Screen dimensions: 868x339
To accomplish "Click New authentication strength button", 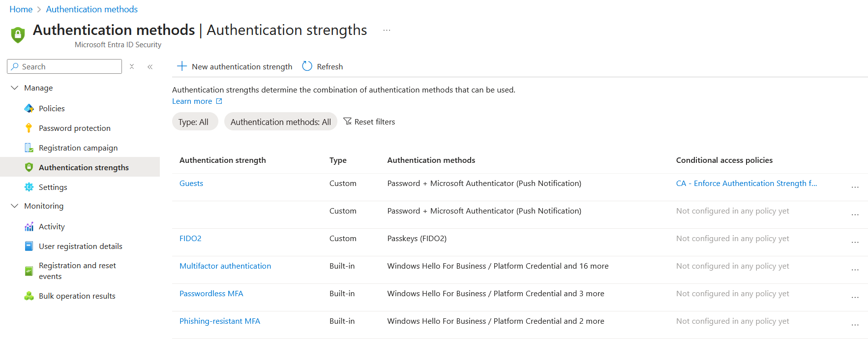I will pos(235,66).
